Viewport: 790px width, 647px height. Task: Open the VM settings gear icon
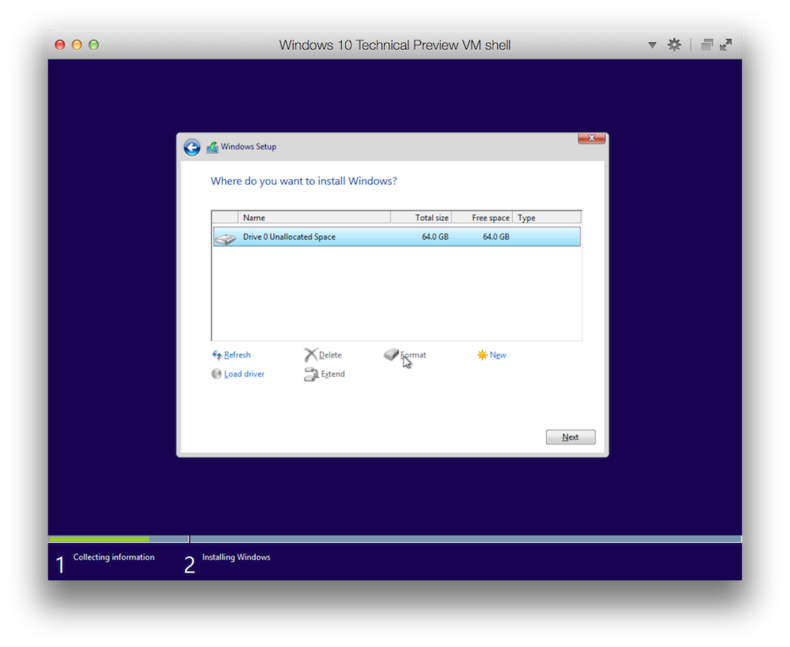tap(674, 45)
